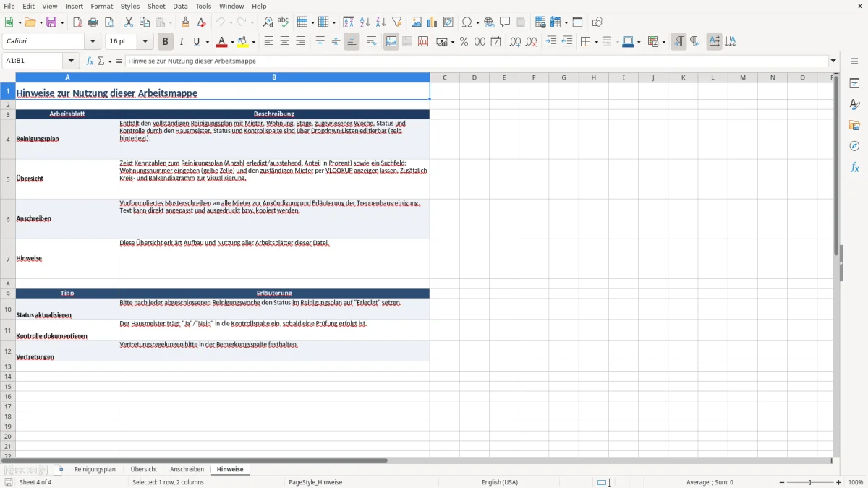Toggle Underline formatting
The height and width of the screenshot is (488, 868).
coord(196,42)
